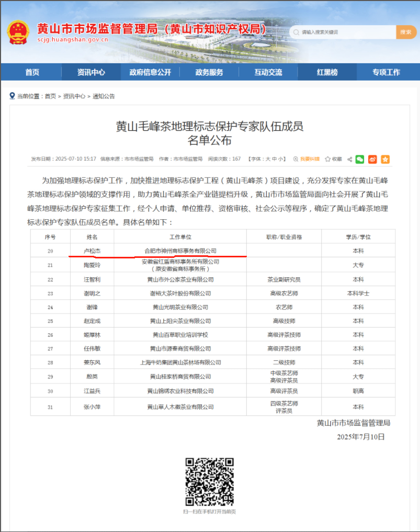Screen dimensions: 420x532
Task: Click the name cell 江益兵
Action: tap(92, 391)
